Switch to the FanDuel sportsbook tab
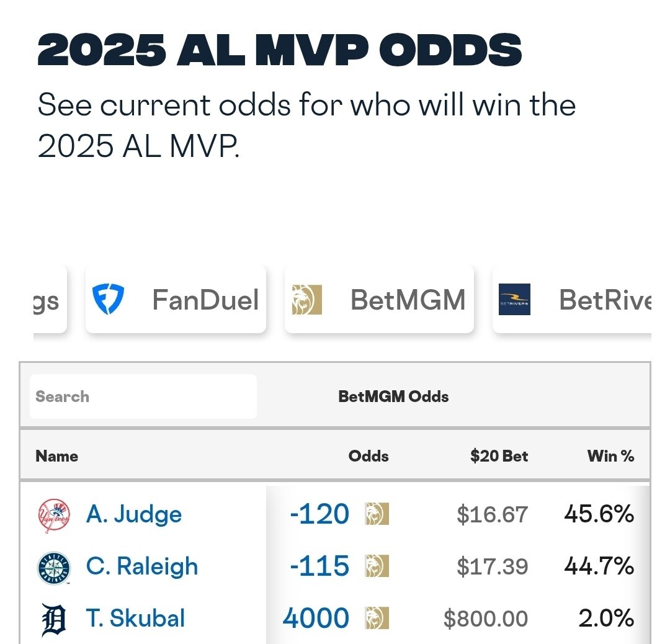Screen dimensions: 670x644 (176, 299)
